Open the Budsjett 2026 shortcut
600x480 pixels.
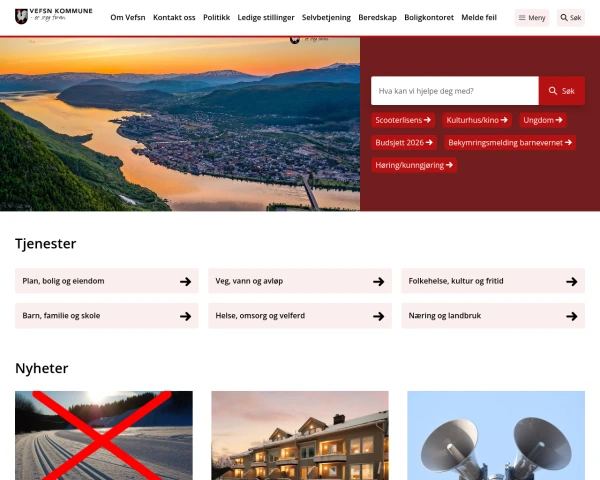(x=404, y=143)
